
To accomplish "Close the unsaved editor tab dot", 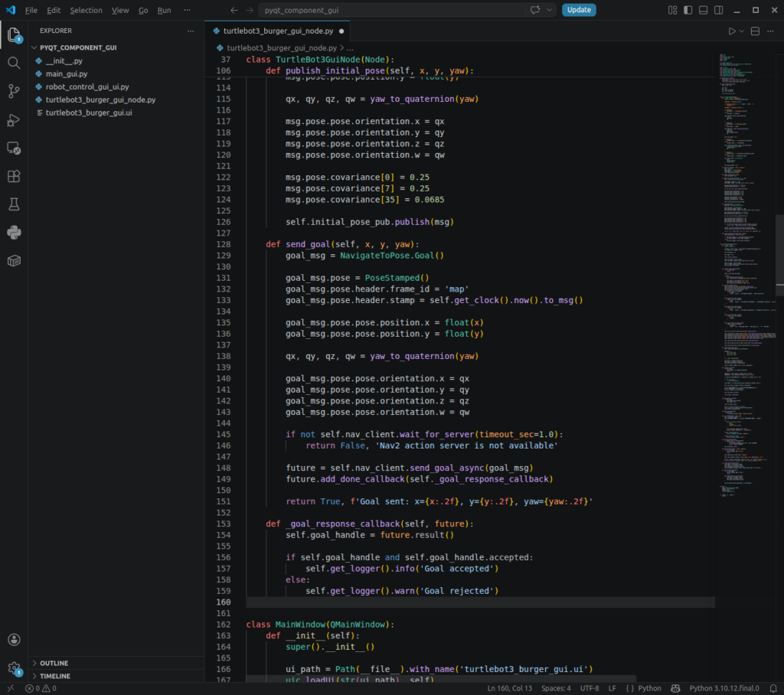I will (x=341, y=31).
